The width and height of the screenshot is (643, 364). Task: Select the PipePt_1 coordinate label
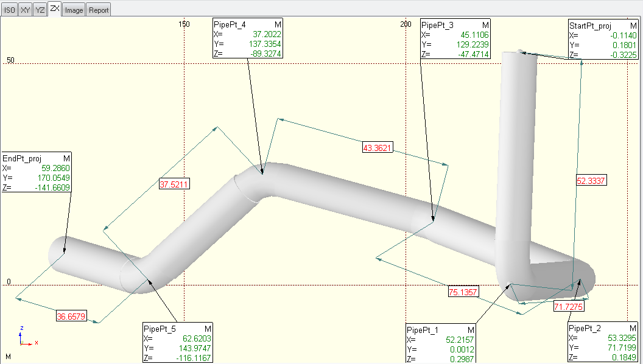pos(440,344)
